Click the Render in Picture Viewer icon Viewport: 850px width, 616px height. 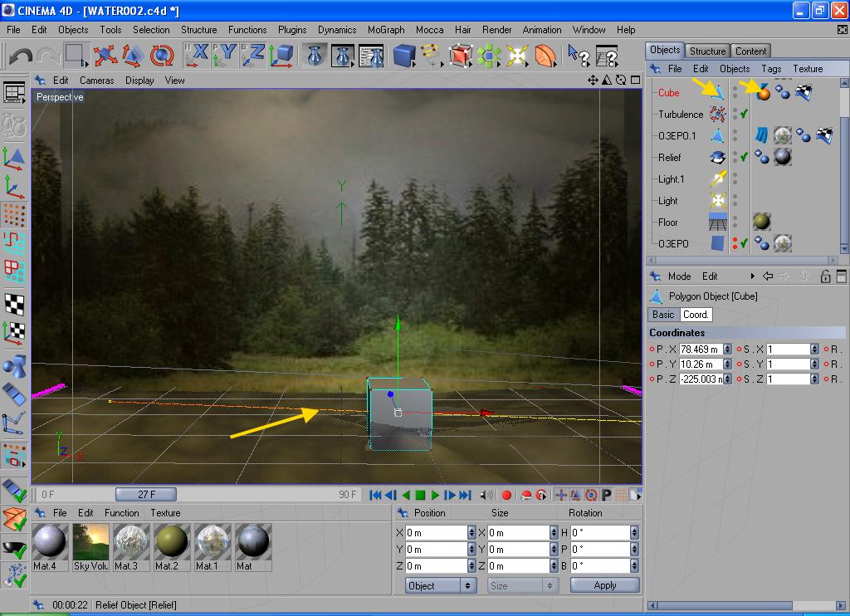344,56
